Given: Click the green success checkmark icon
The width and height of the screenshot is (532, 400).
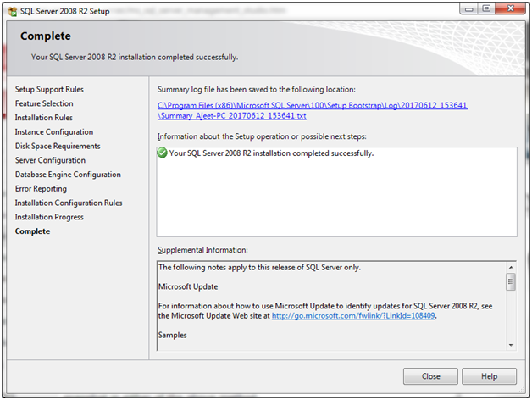Looking at the screenshot, I should pyautogui.click(x=163, y=153).
